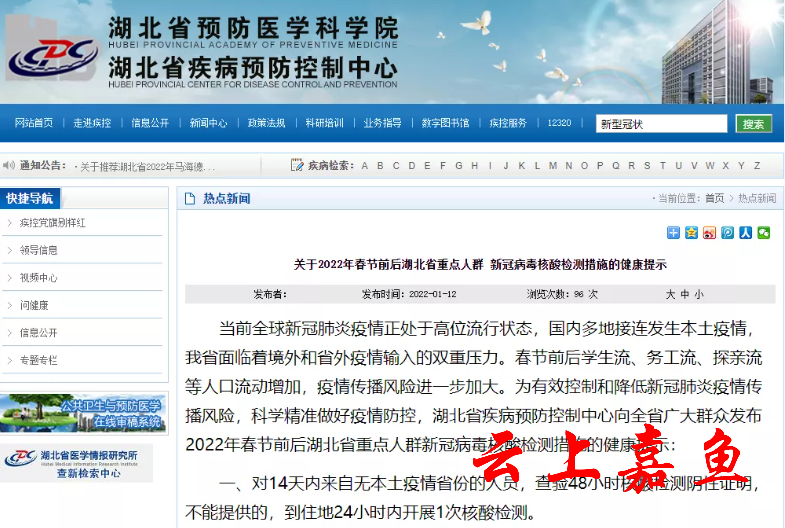Open 数字图书馆 menu item
Viewport: 785px width, 528px height.
[x=446, y=123]
